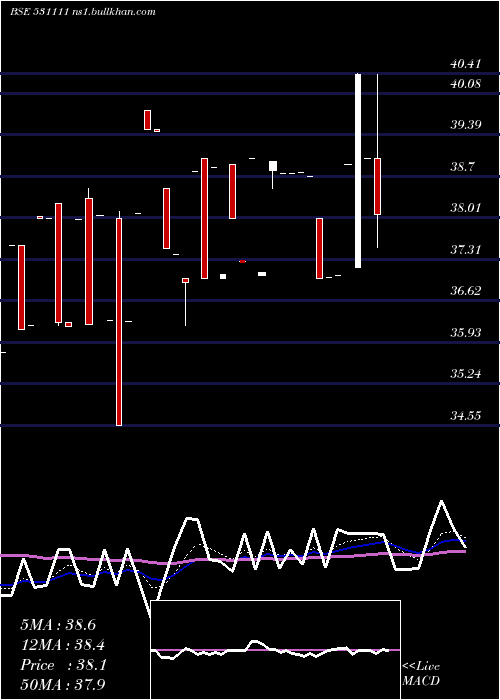The height and width of the screenshot is (700, 500).
Task: Click the tall white candlestick reaching 40.41
Action: coord(358,171)
